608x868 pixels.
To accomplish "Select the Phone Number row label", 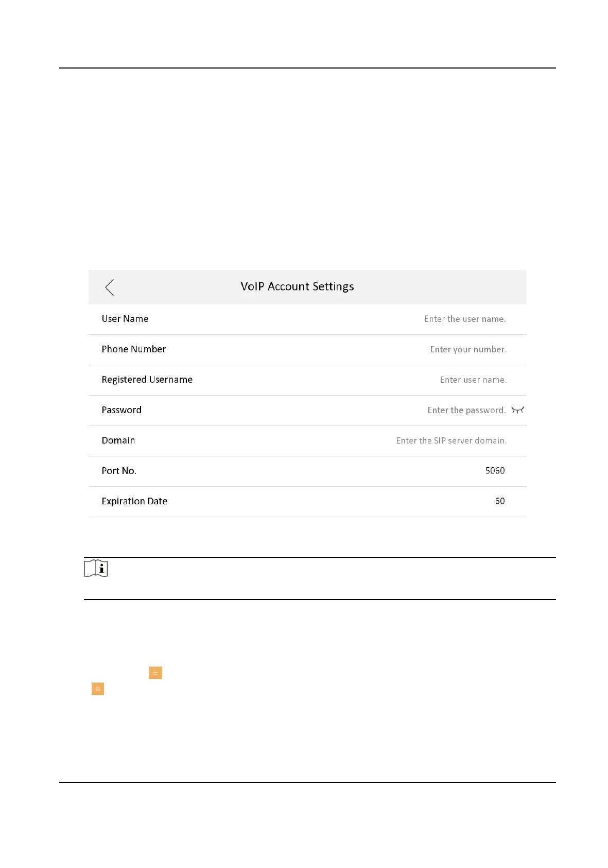I will click(134, 349).
